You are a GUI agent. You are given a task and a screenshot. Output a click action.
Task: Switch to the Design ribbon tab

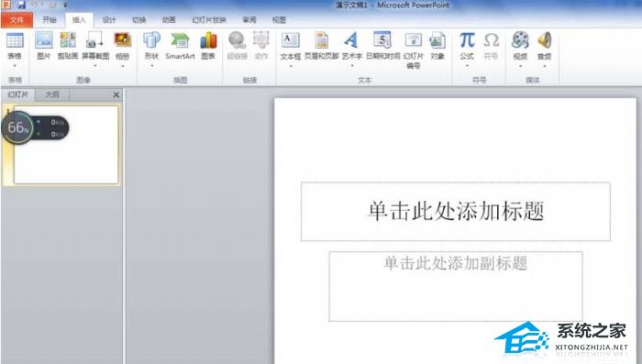[x=109, y=19]
